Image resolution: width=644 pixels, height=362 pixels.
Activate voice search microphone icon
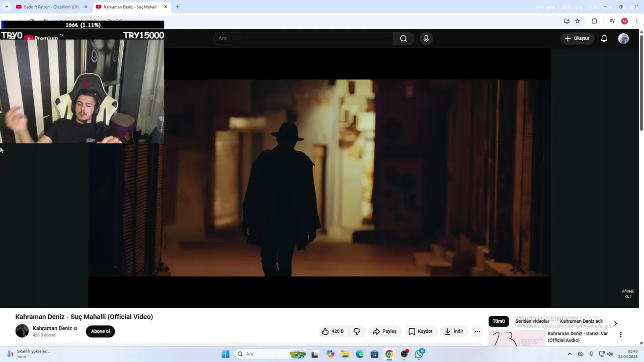[426, 39]
